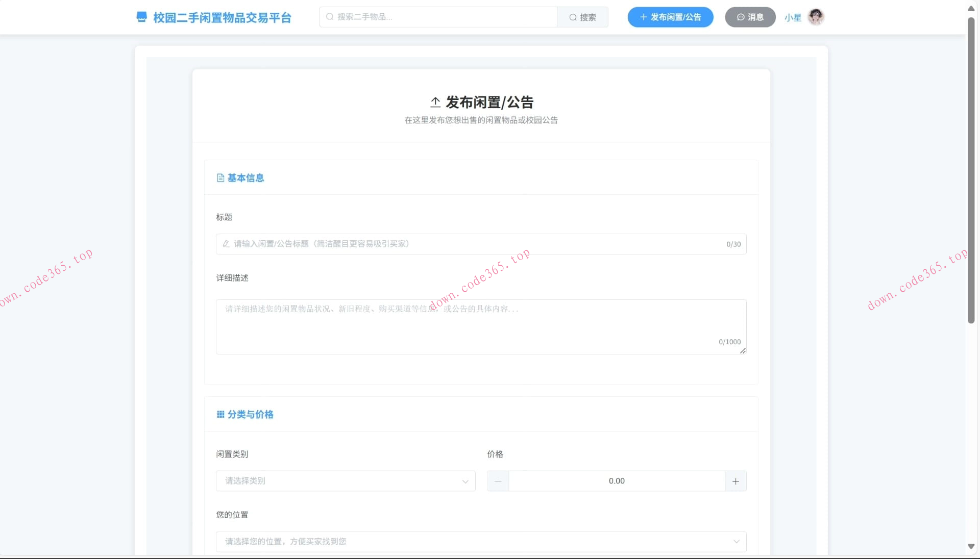Click the document icon beside 基本信息

[220, 177]
